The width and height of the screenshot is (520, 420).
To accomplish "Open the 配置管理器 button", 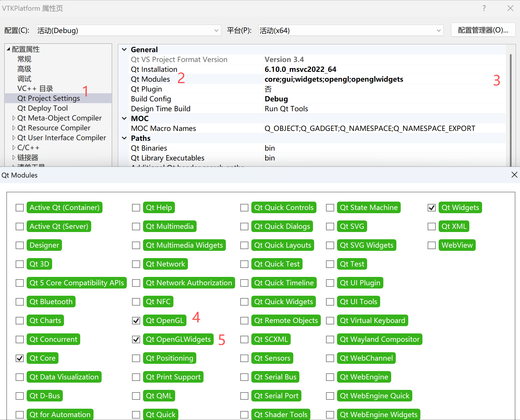I will [x=483, y=30].
